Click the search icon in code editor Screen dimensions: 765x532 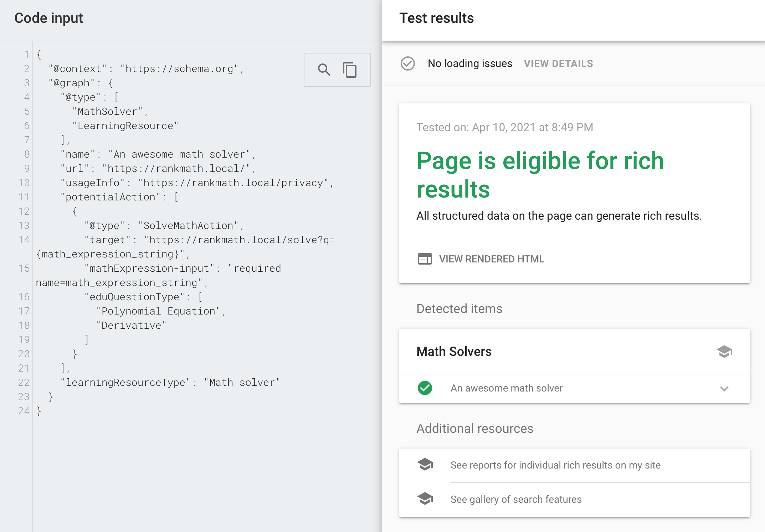coord(324,70)
